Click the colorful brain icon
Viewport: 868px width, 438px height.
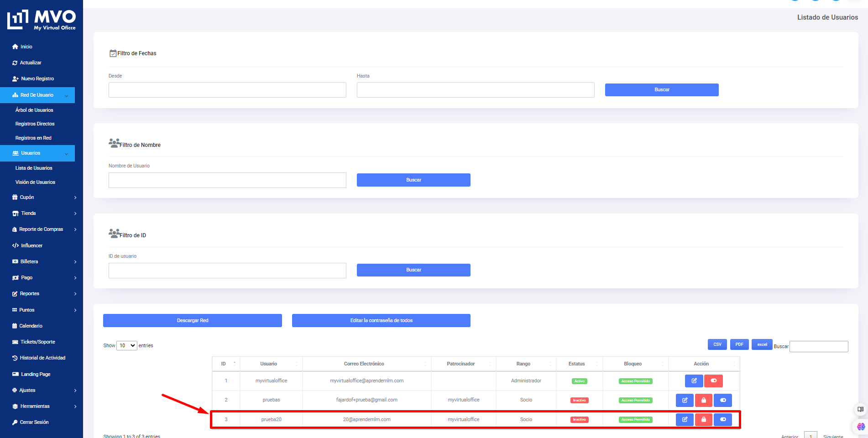point(861,427)
